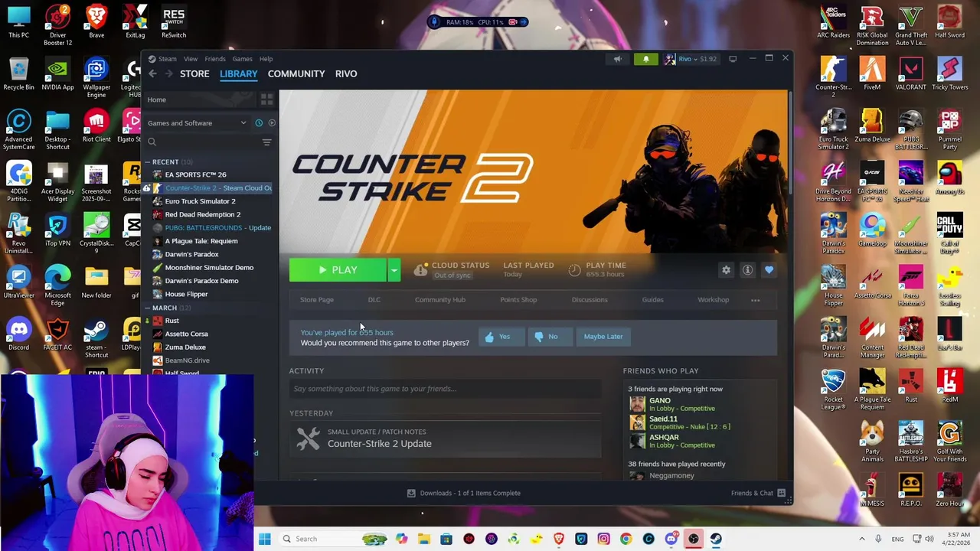Viewport: 980px width, 551px height.
Task: Select Rust in the MARCH section
Action: (x=171, y=321)
